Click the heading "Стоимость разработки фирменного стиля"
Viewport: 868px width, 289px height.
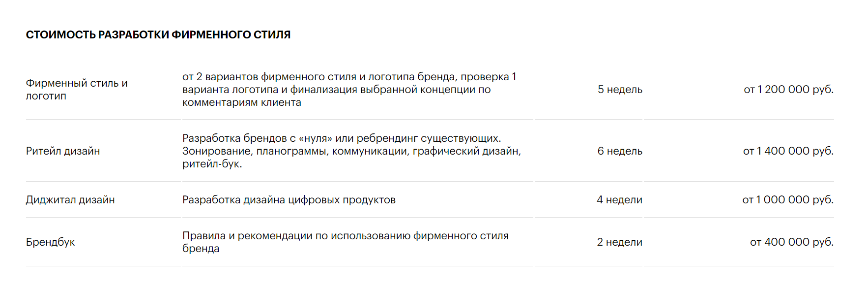pos(158,35)
